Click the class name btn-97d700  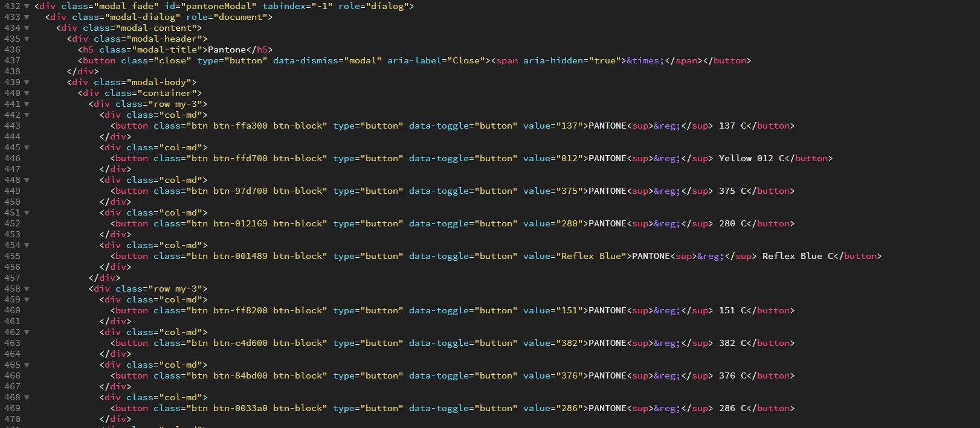click(x=240, y=191)
